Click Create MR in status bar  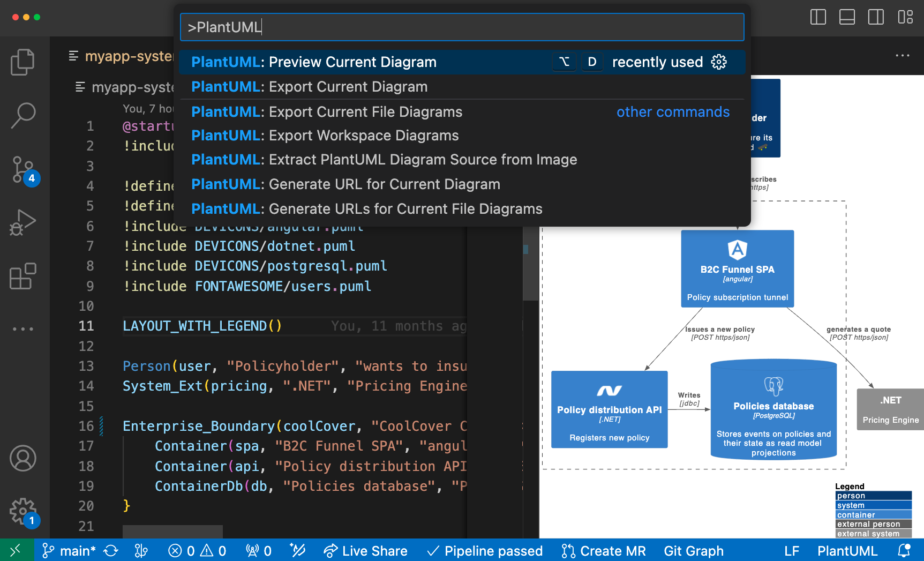tap(604, 551)
